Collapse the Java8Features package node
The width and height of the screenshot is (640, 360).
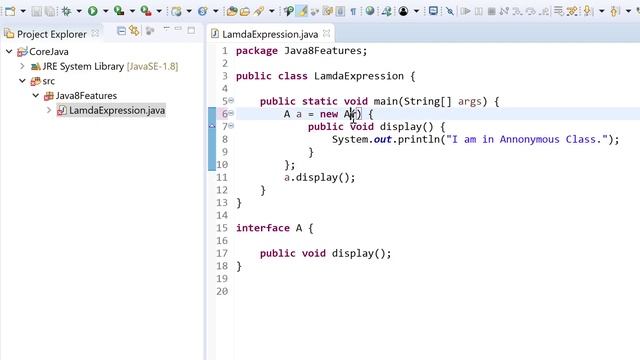click(x=36, y=96)
